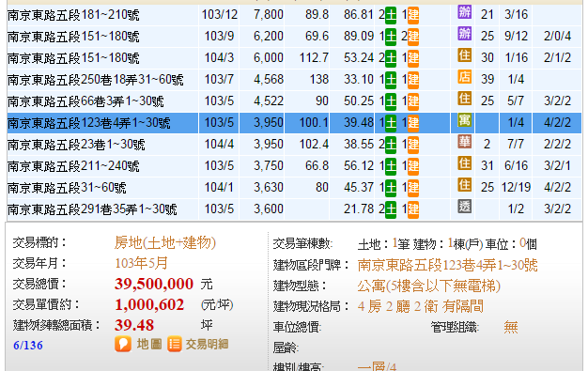Click orange 建 icon in 123巷4弄 row

tap(413, 123)
